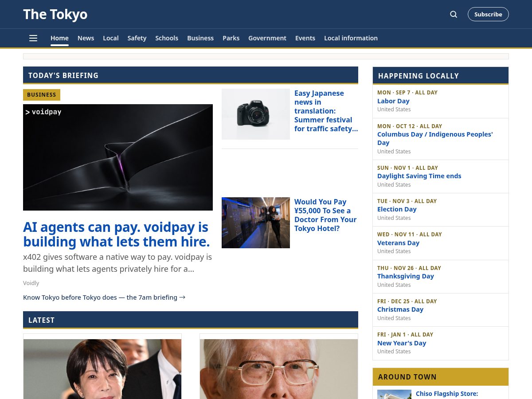Screen dimensions: 532x399
Task: Open the Local information nav item
Action: point(351,38)
